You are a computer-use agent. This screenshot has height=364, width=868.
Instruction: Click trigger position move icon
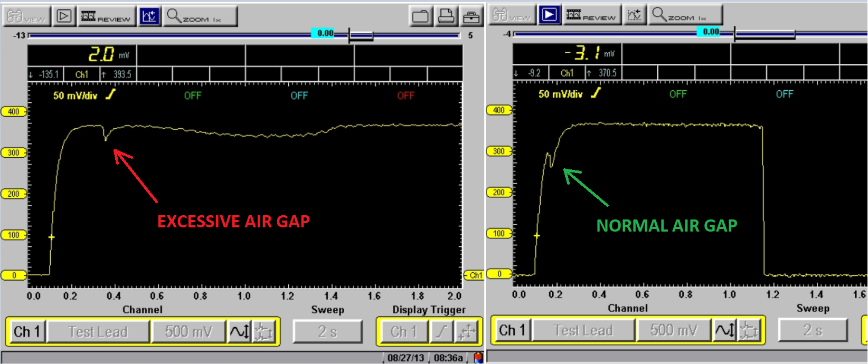tap(467, 332)
